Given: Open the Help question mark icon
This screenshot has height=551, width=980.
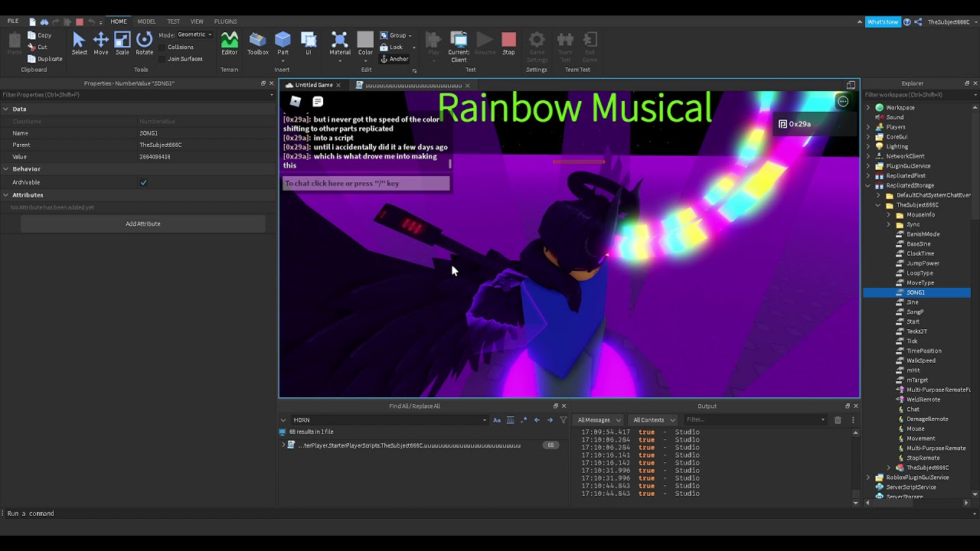Looking at the screenshot, I should (x=907, y=22).
